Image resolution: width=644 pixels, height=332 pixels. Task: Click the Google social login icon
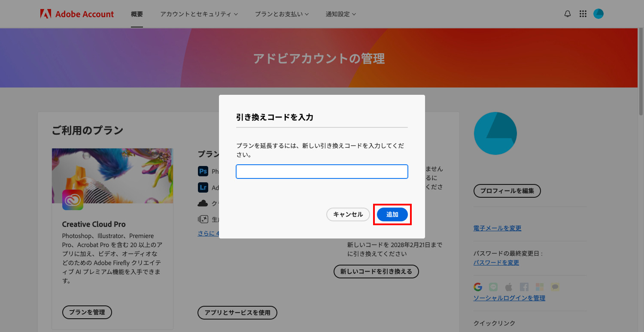pos(478,287)
